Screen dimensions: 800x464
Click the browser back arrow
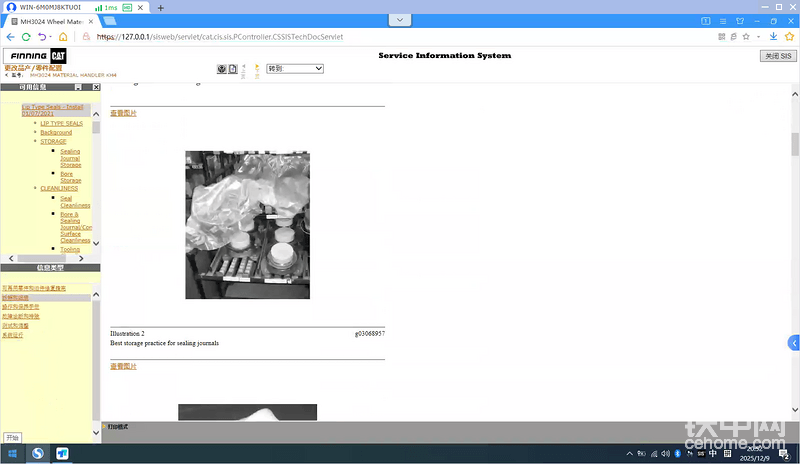(9, 37)
